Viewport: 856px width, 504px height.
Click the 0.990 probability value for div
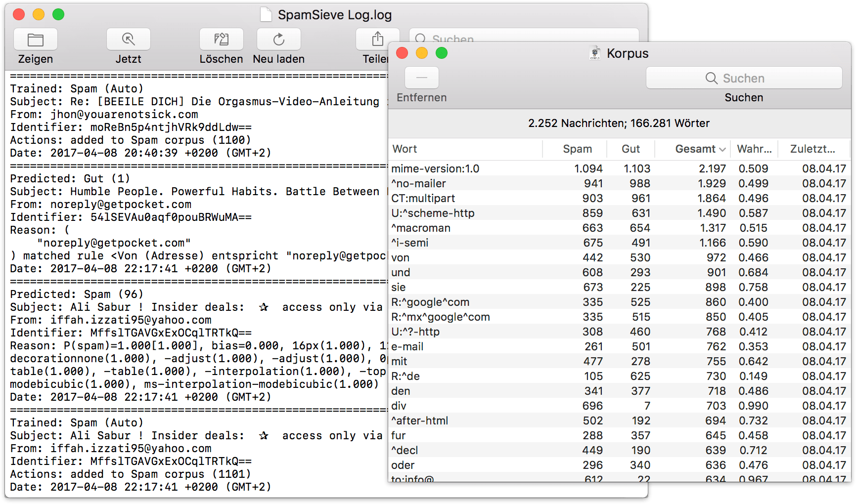tap(753, 406)
